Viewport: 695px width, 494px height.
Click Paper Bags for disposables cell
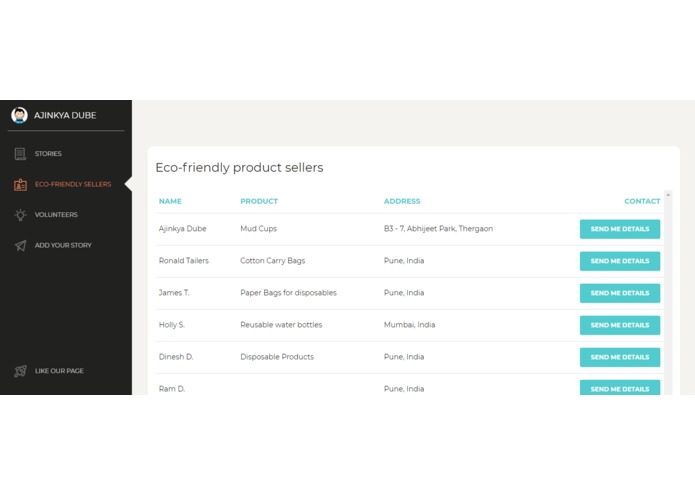click(x=288, y=292)
